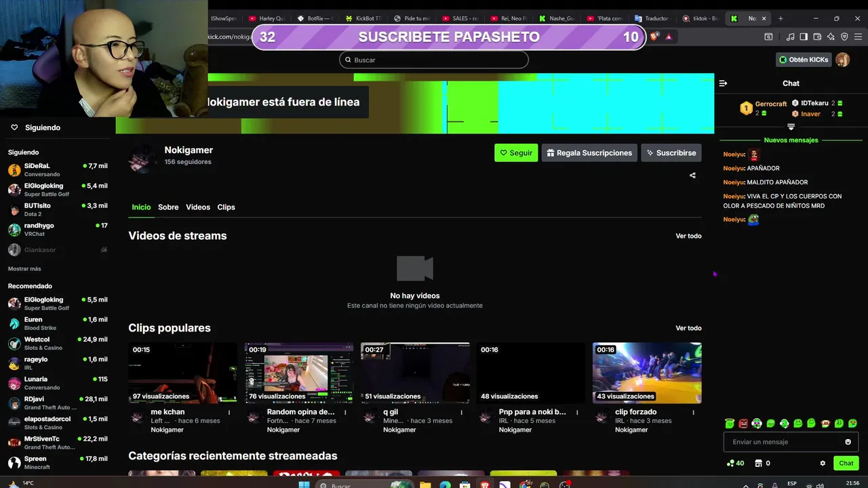This screenshot has height=488, width=868.
Task: Expand the chat leaderboard
Action: 791,127
